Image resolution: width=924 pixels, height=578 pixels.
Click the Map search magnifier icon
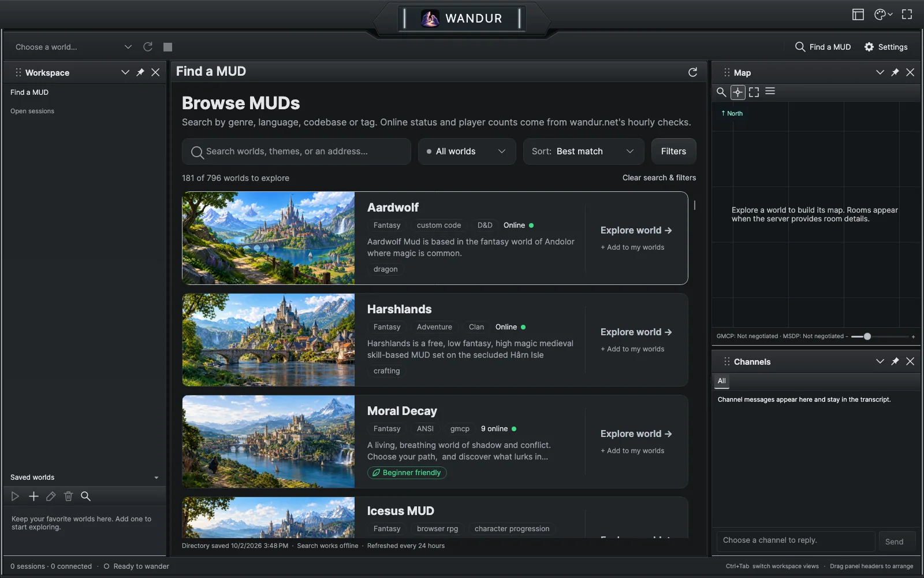[721, 92]
